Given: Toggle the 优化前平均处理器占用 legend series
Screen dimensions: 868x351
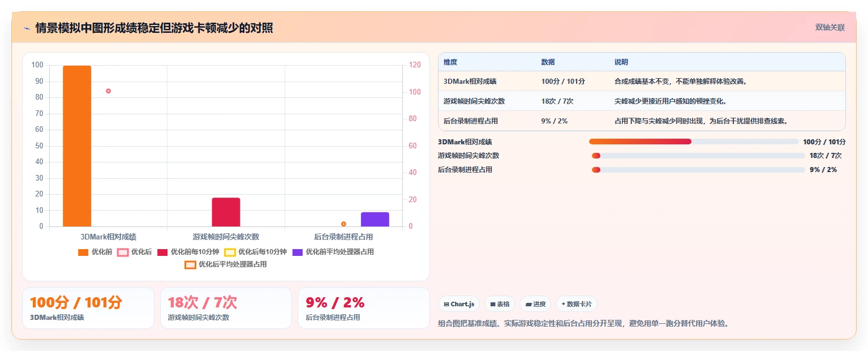Looking at the screenshot, I should pos(333,252).
